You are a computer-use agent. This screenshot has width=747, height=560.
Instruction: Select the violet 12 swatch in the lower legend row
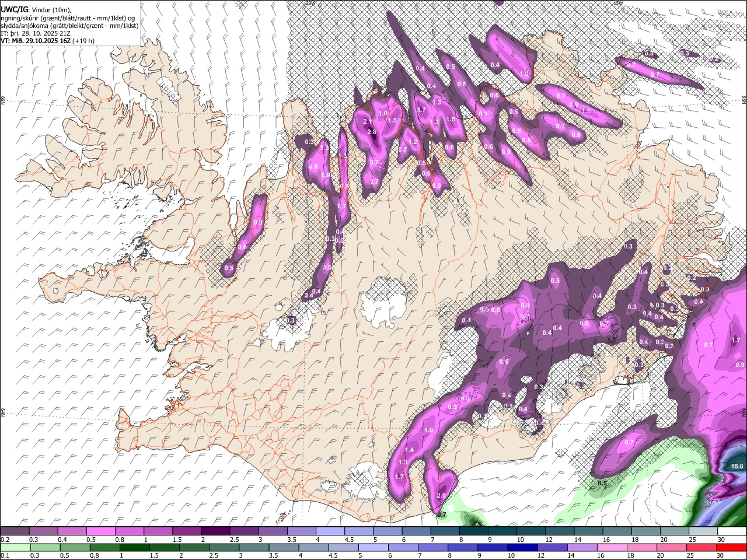(x=552, y=547)
